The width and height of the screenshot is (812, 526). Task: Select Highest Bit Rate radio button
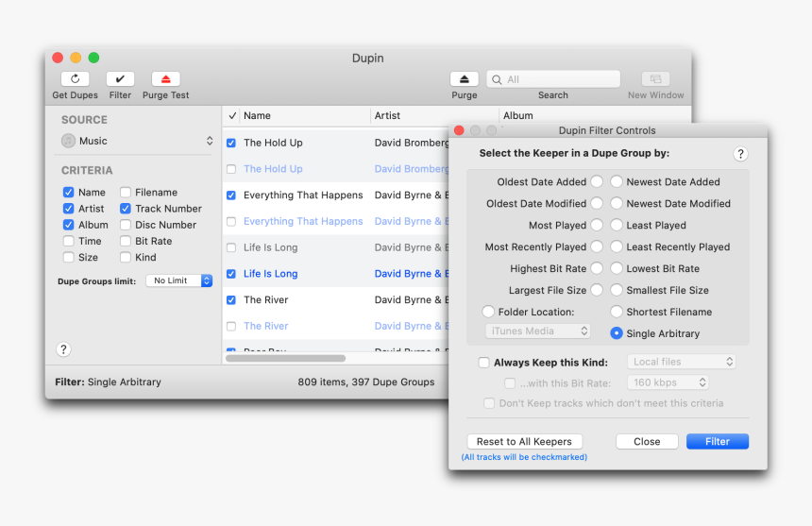597,269
